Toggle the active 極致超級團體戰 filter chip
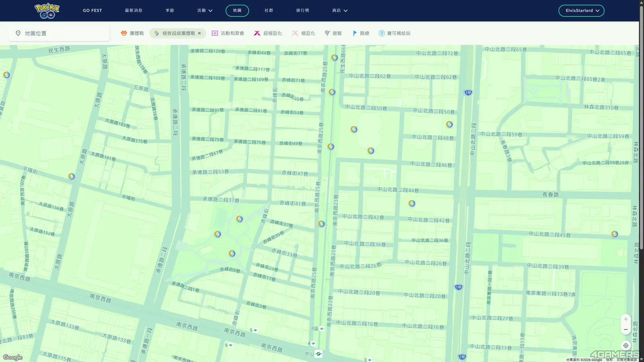This screenshot has height=362, width=644. tap(178, 33)
